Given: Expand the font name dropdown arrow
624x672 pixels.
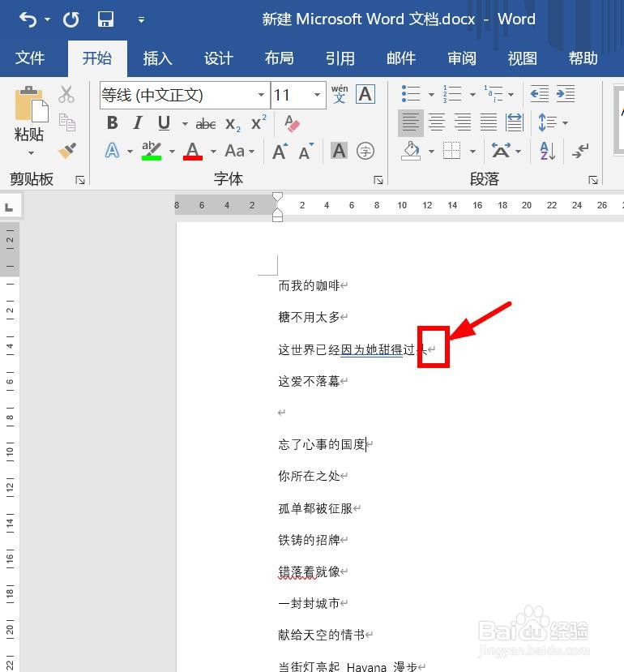Looking at the screenshot, I should tap(261, 95).
